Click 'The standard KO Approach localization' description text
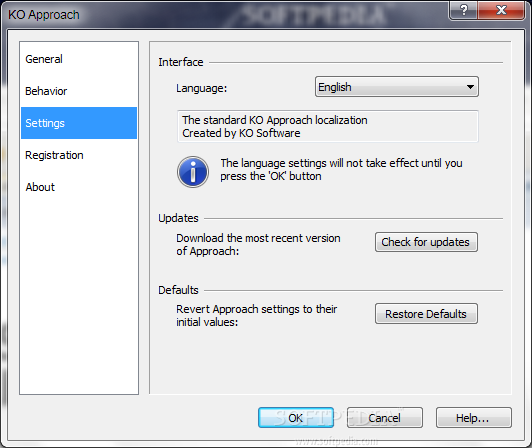Image resolution: width=532 pixels, height=448 pixels. (x=275, y=120)
